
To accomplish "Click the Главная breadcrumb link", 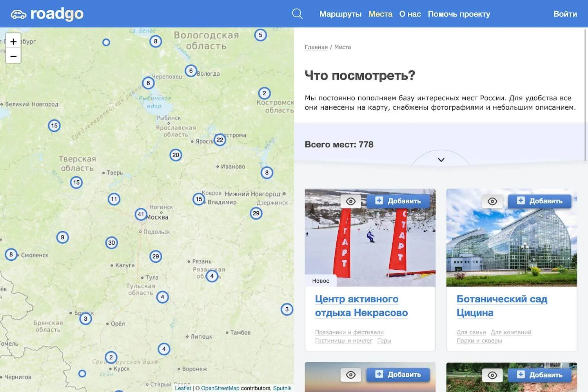I will click(x=316, y=47).
